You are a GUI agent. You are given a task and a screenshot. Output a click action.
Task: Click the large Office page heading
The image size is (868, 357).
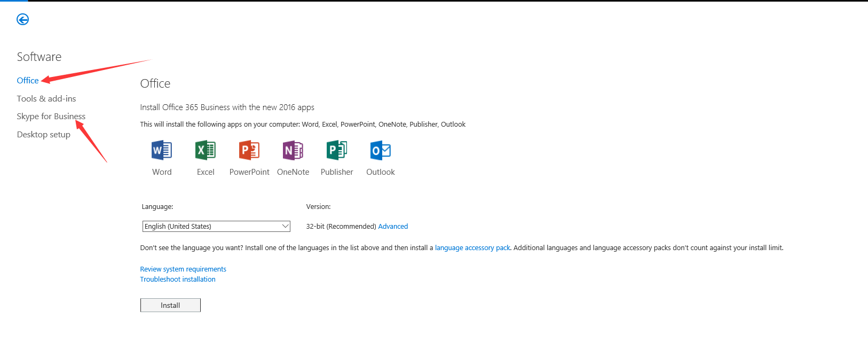point(155,84)
